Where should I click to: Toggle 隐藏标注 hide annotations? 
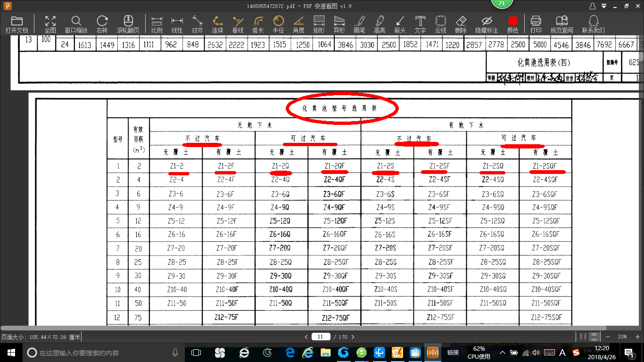coord(487,25)
